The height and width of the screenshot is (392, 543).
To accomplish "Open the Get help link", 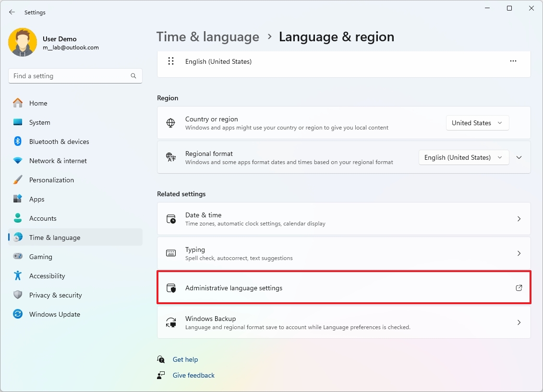I will click(185, 359).
